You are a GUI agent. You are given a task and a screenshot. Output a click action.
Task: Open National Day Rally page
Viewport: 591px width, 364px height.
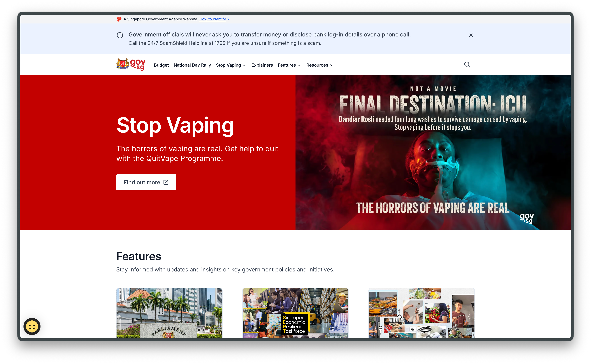pos(192,65)
